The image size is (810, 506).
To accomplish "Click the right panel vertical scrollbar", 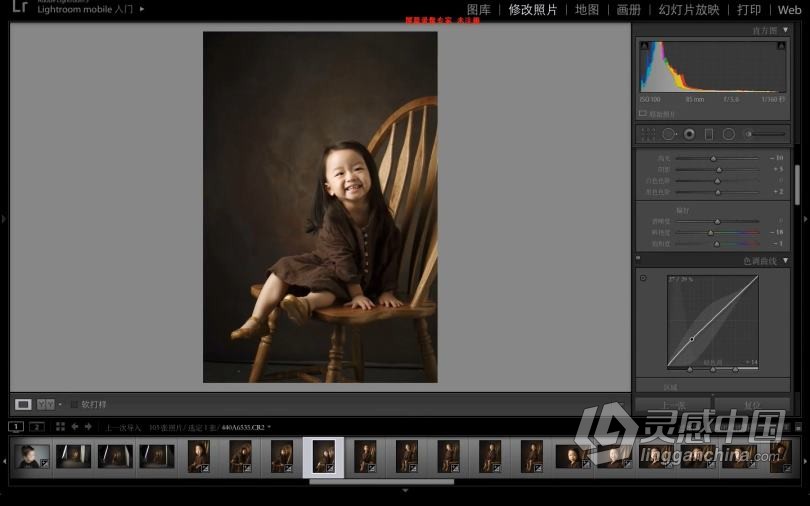I will click(797, 185).
